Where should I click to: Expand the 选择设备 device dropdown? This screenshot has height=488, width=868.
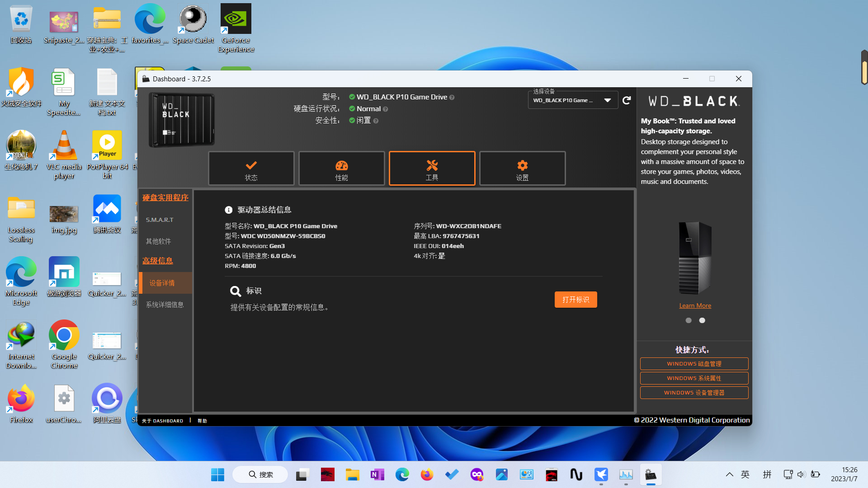(573, 100)
